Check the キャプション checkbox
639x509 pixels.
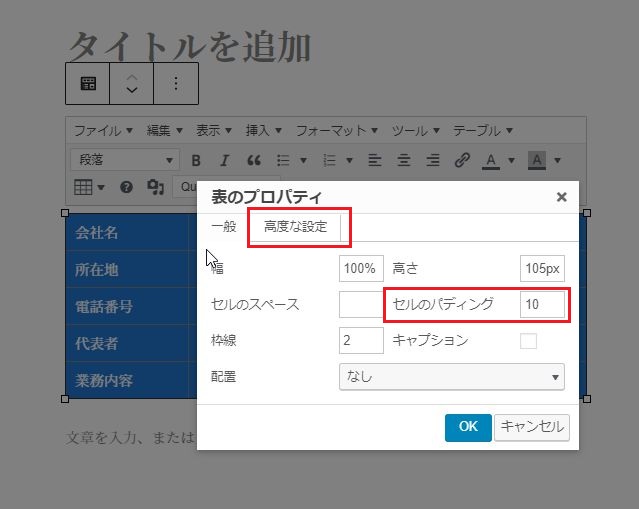528,341
